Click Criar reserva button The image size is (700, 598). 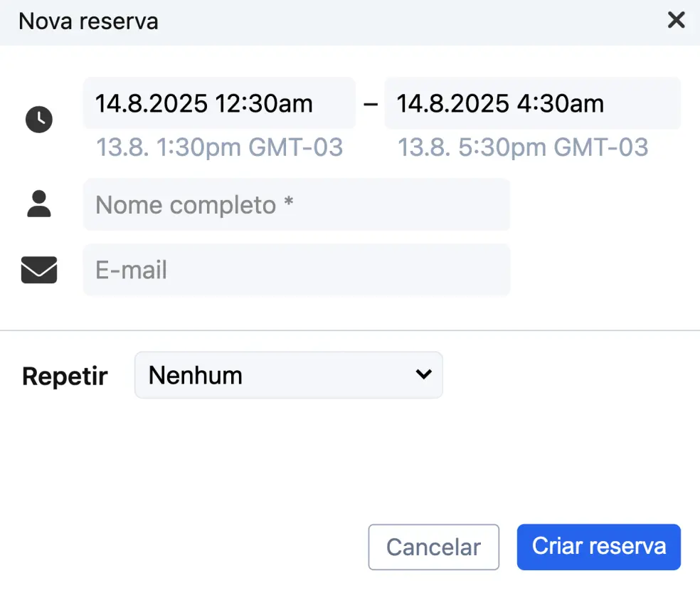(599, 547)
